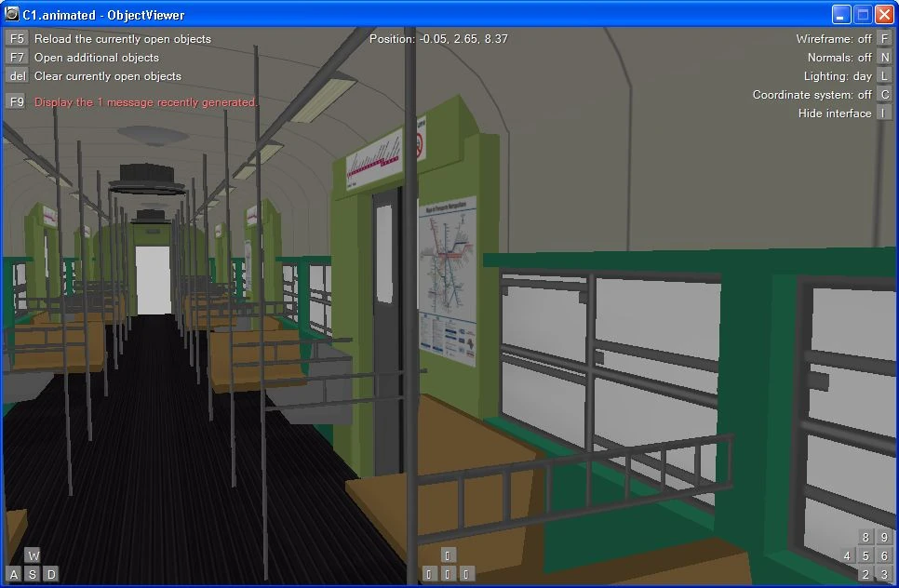899x588 pixels.
Task: Click the del clear objects key
Action: pyautogui.click(x=17, y=75)
